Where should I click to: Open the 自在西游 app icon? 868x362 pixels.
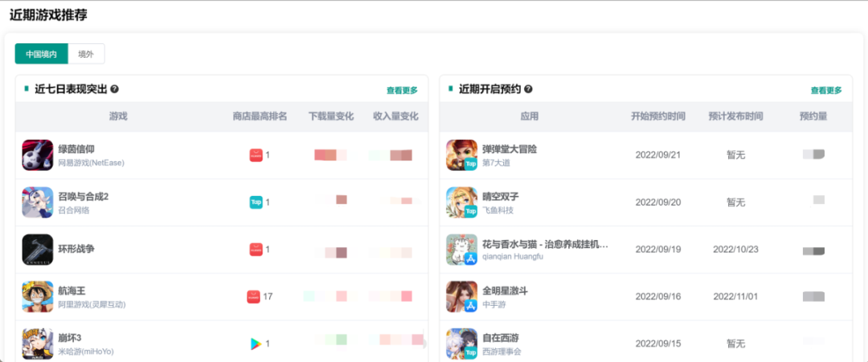pyautogui.click(x=461, y=344)
